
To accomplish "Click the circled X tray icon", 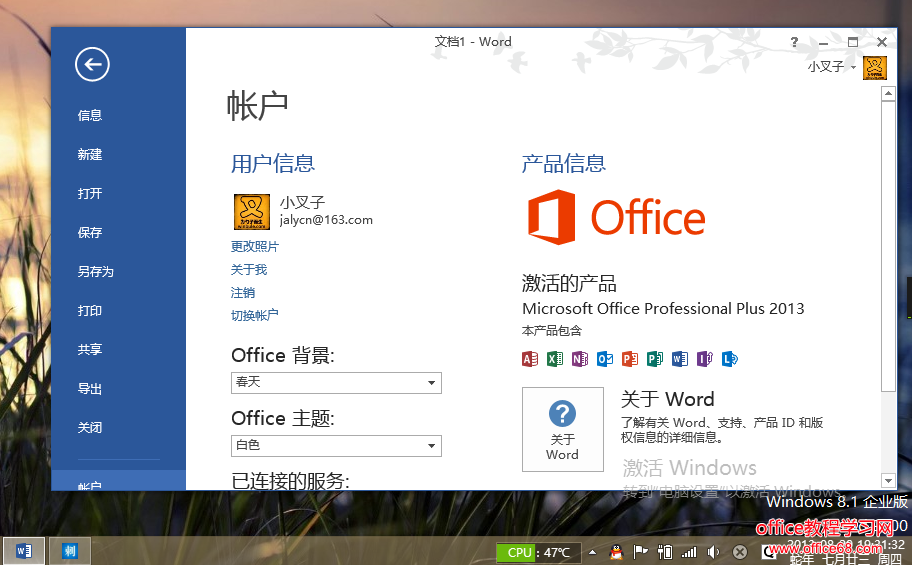I will (740, 552).
